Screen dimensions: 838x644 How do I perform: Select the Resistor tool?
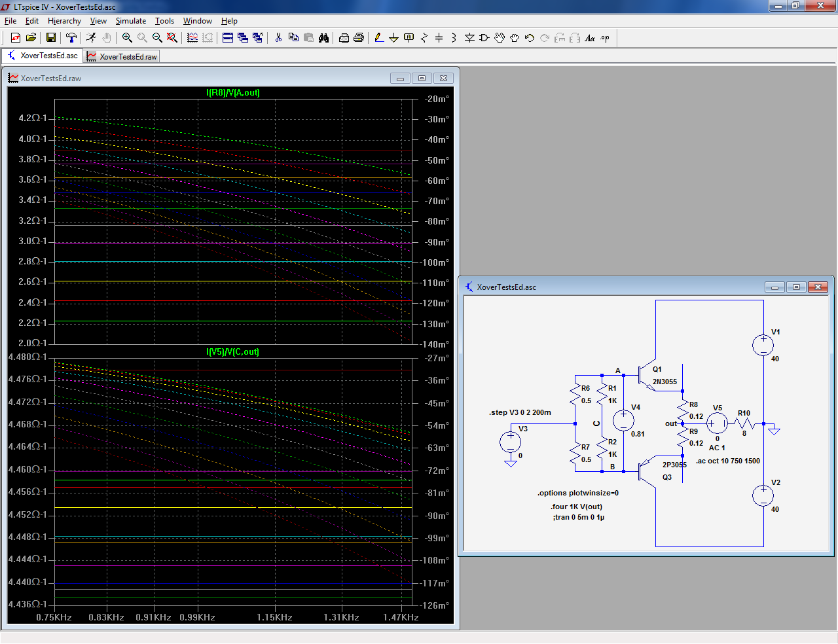(424, 38)
